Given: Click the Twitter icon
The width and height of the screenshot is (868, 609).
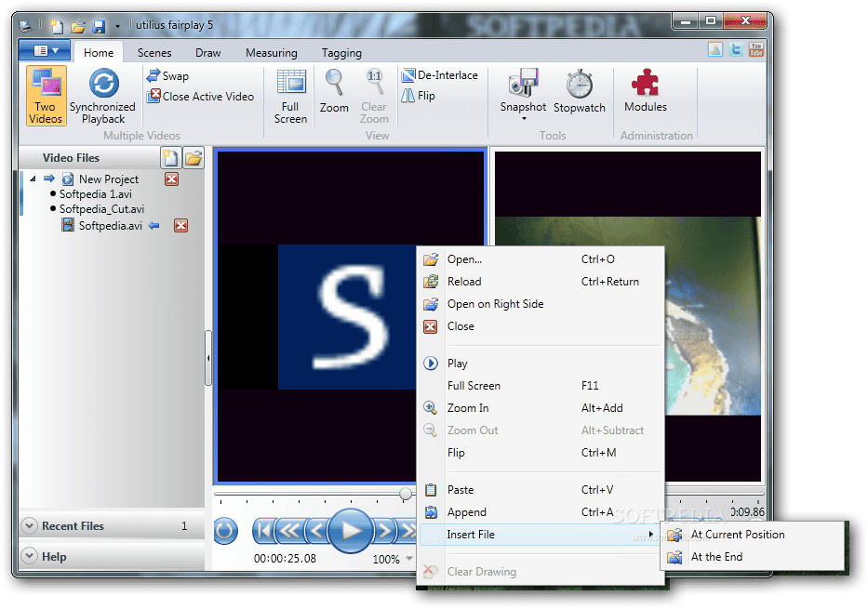Looking at the screenshot, I should tap(736, 49).
